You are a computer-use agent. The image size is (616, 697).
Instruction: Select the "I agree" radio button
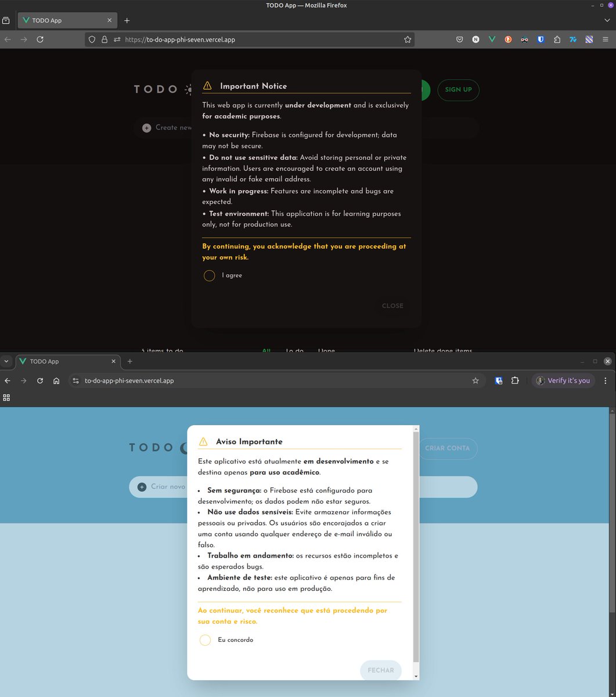209,275
